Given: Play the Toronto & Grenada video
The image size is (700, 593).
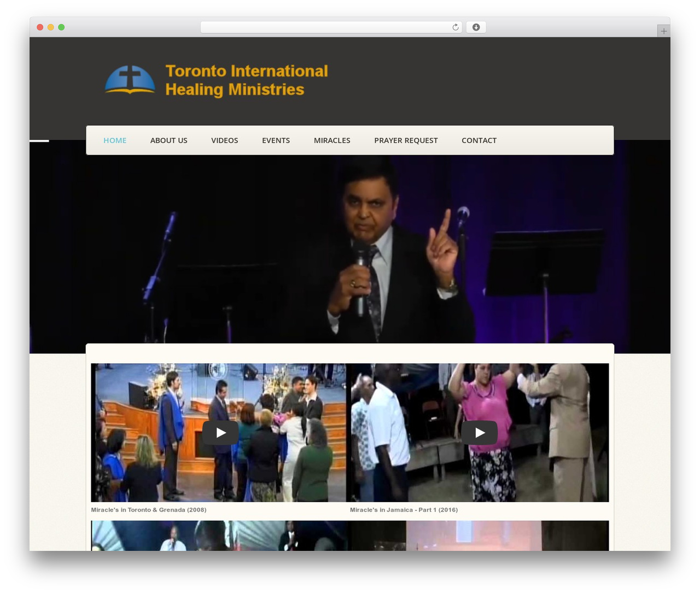Looking at the screenshot, I should 220,433.
